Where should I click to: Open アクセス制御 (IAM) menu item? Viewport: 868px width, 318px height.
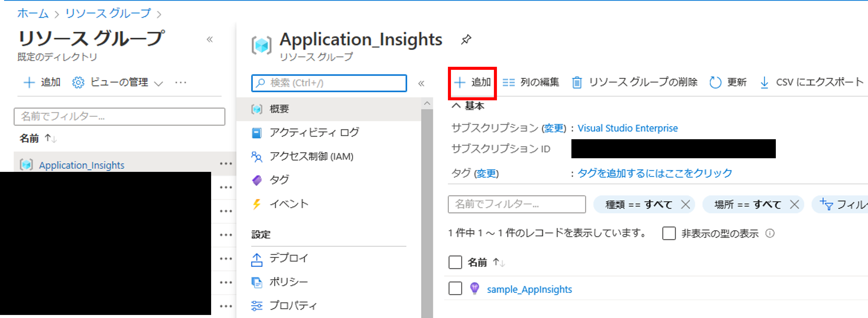pyautogui.click(x=329, y=157)
